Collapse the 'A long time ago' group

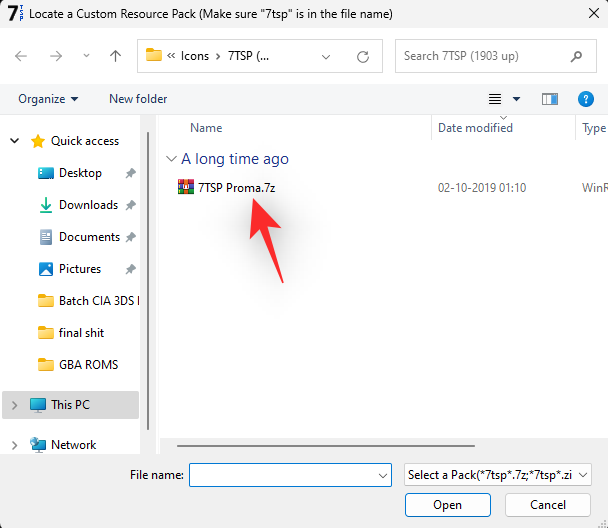(171, 159)
